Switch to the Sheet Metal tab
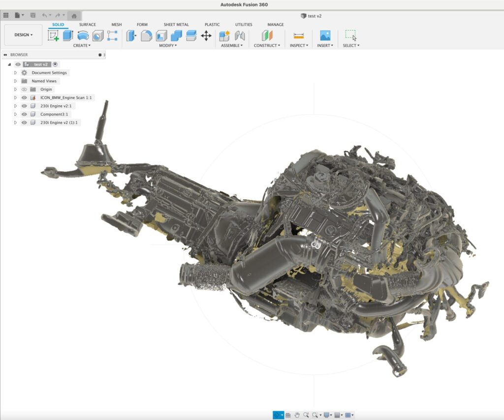Screen dimensions: 504x420 click(x=176, y=24)
